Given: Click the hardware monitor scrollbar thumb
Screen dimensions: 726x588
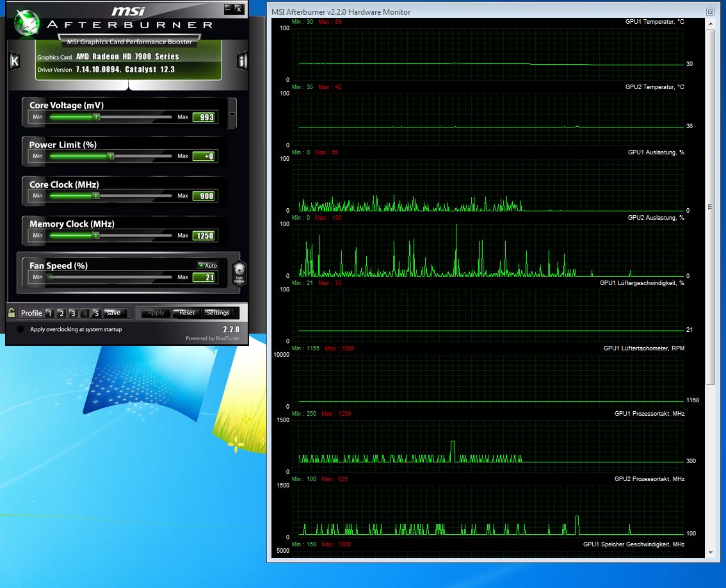Looking at the screenshot, I should tap(711, 207).
